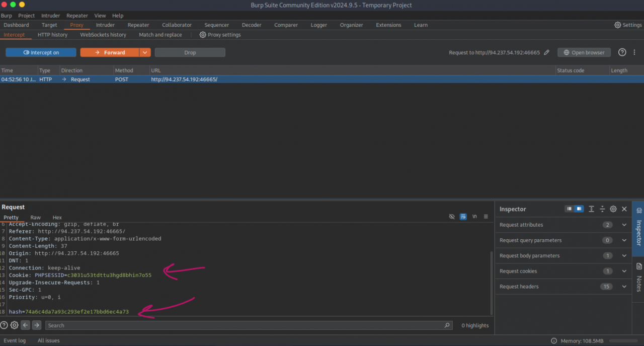The height and width of the screenshot is (346, 644).
Task: Open the Forward button dropdown arrow
Action: [x=145, y=52]
